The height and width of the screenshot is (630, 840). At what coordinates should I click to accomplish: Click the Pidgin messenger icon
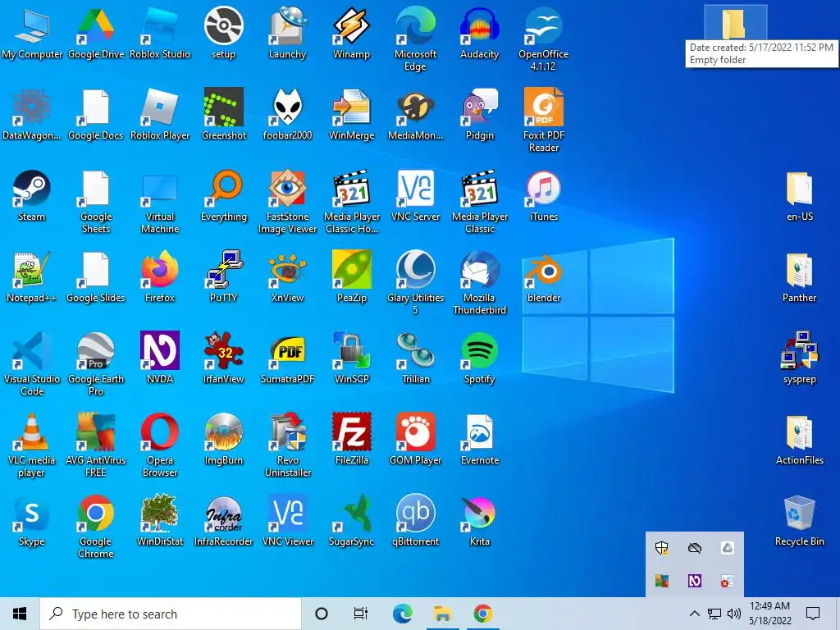click(479, 113)
